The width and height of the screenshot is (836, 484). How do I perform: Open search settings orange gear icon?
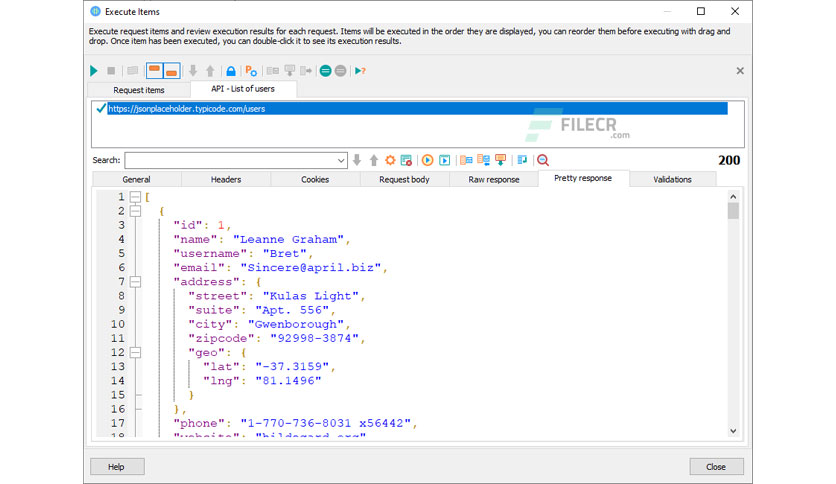tap(390, 160)
